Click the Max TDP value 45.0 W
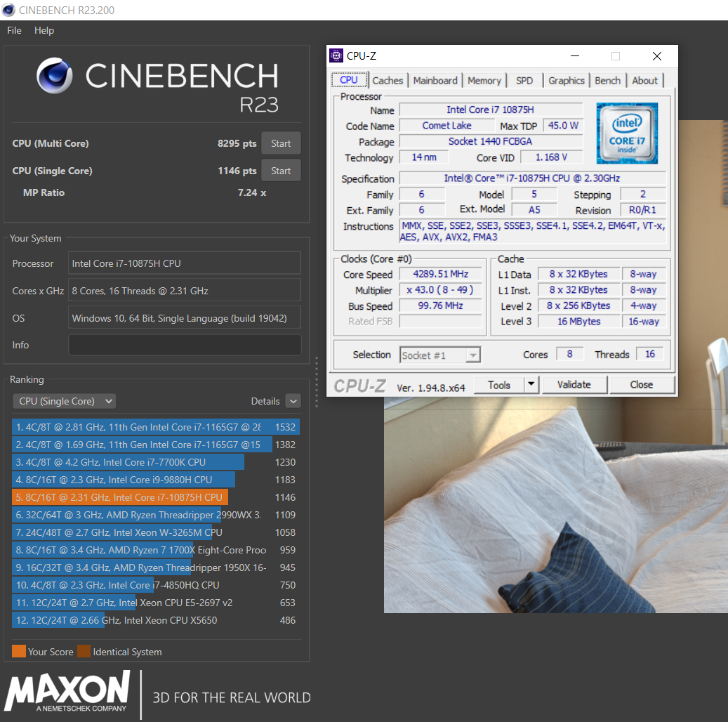The image size is (728, 722). point(563,126)
